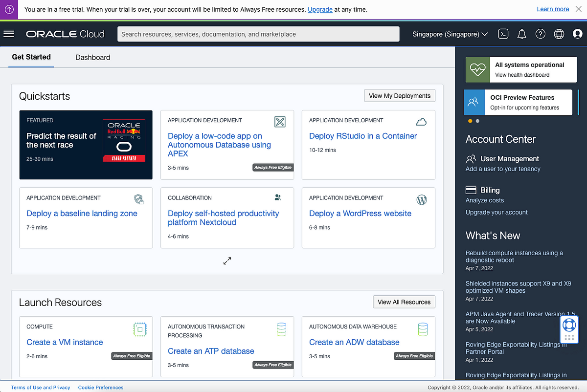Open the support lifebuoy help widget
The image size is (587, 392).
pyautogui.click(x=569, y=325)
